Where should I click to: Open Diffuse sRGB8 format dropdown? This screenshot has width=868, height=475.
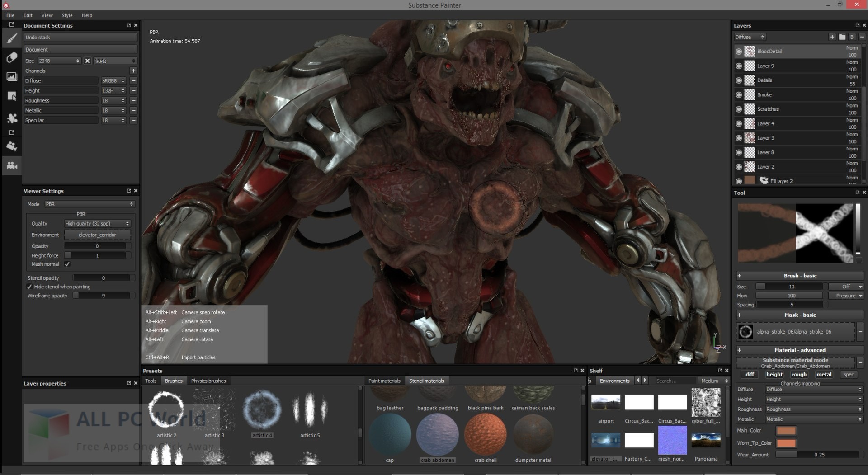pos(113,81)
